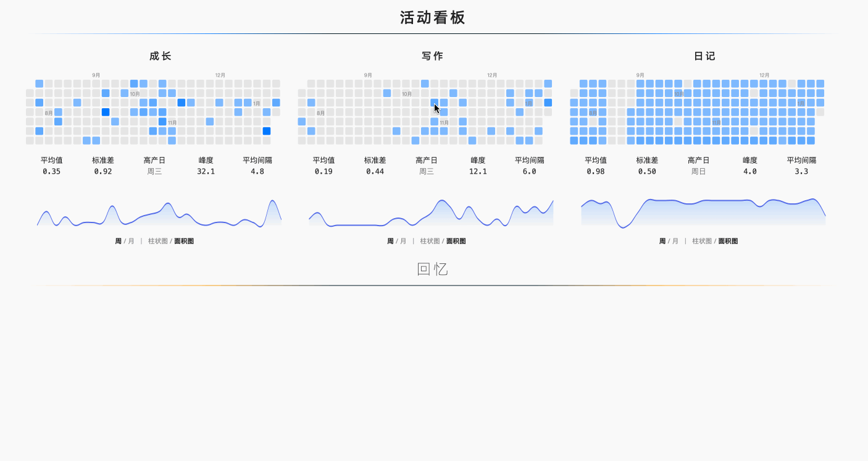Select 面积图 under the 成长 chart
Viewport: 868px width, 461px height.
point(184,242)
